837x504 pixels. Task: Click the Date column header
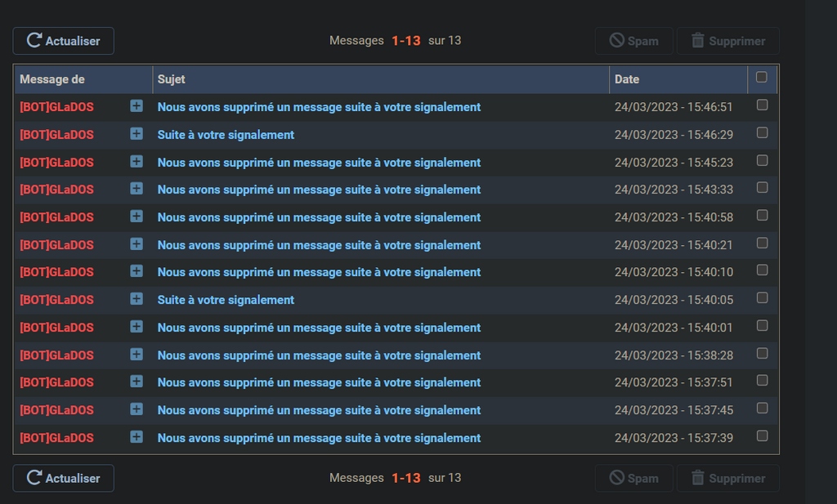click(627, 79)
